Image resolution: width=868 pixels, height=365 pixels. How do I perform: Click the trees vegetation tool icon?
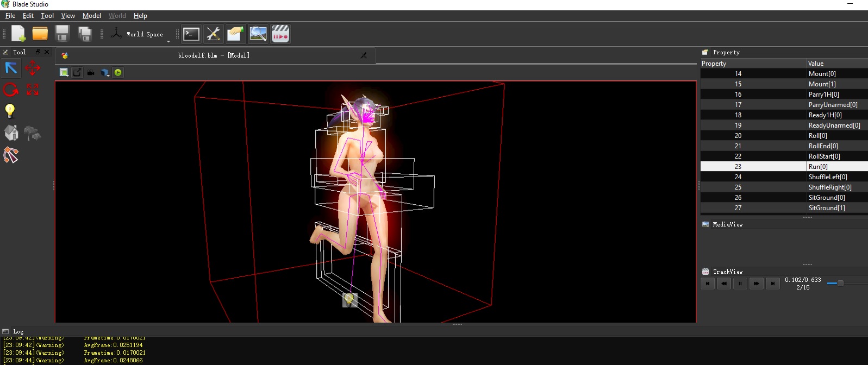coord(33,133)
